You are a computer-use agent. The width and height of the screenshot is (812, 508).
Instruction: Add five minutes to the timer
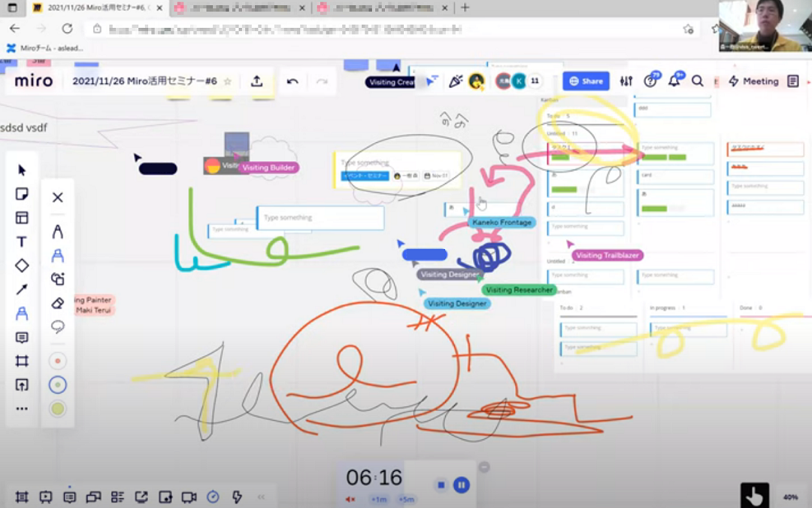(407, 499)
